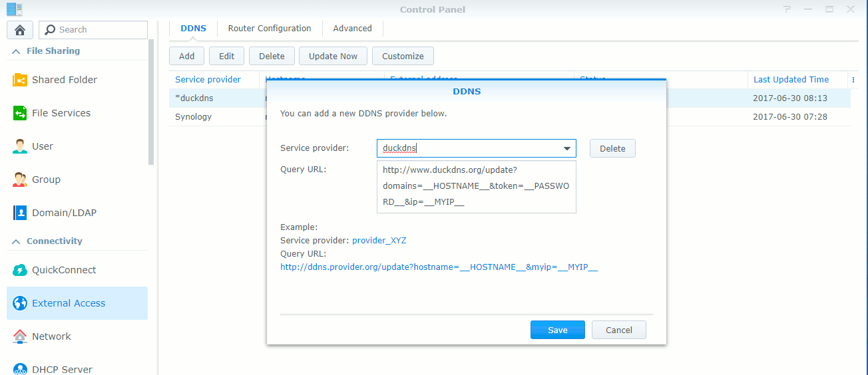The image size is (868, 375).
Task: Click the Home icon button
Action: click(x=20, y=30)
